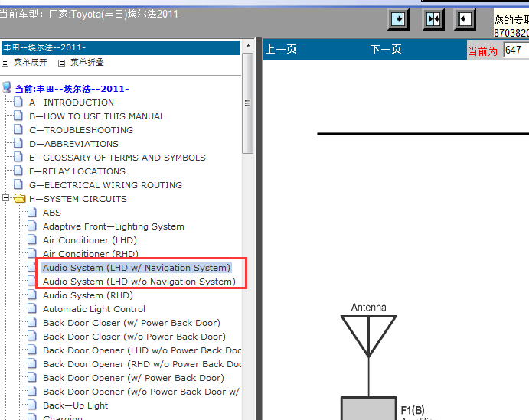This screenshot has width=529, height=420.
Task: Open Air Conditioner (LHD) circuit
Action: (90, 240)
